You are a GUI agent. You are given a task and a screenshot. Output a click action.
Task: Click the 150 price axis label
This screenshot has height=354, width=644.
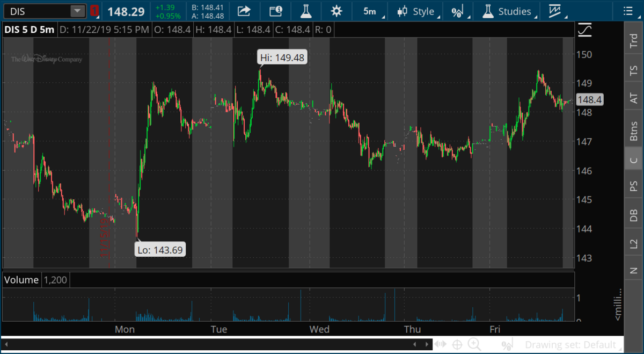[x=583, y=54]
